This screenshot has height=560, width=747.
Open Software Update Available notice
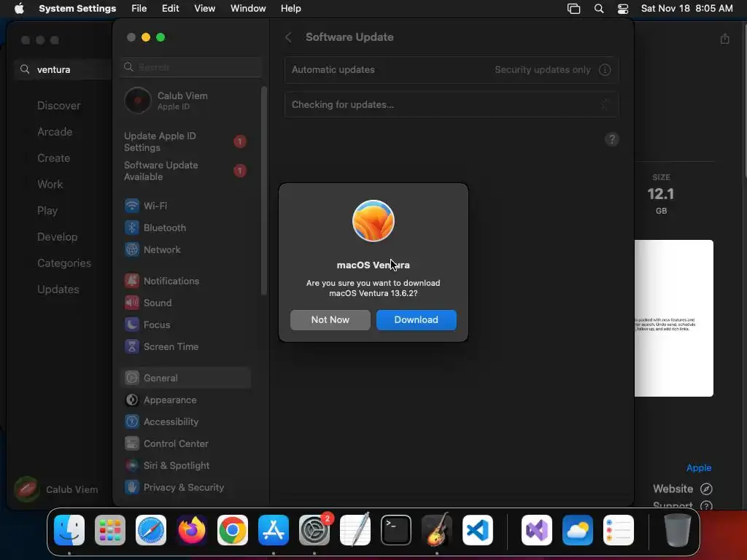186,171
